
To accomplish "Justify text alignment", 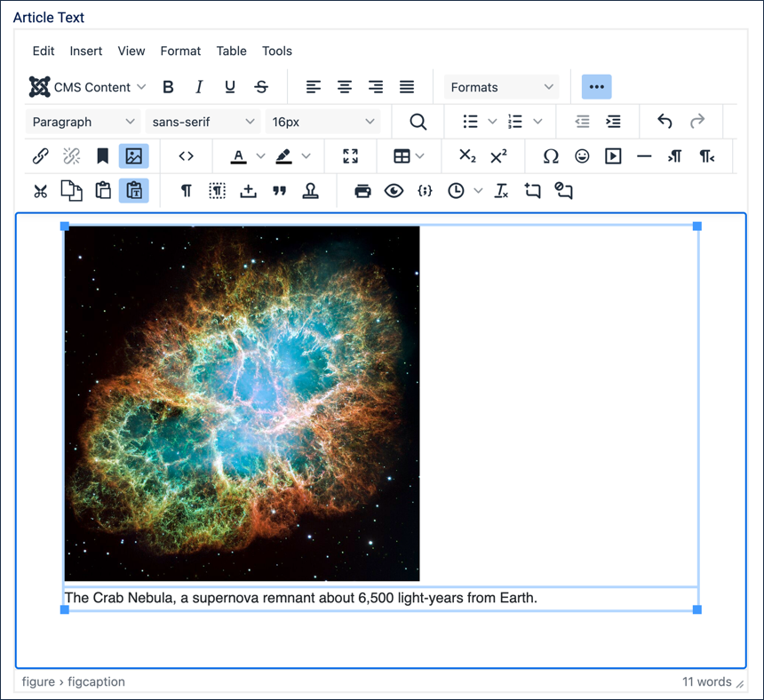I will pos(407,87).
